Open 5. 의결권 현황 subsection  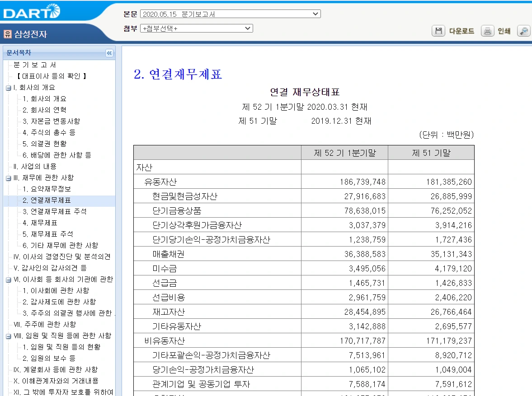click(x=44, y=144)
